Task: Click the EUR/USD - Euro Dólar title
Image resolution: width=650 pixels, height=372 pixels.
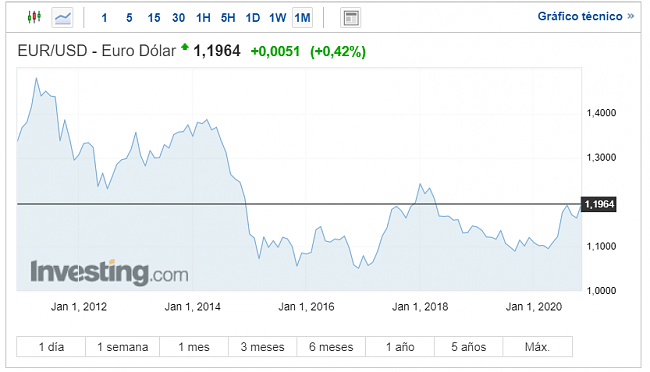Action: coord(97,51)
